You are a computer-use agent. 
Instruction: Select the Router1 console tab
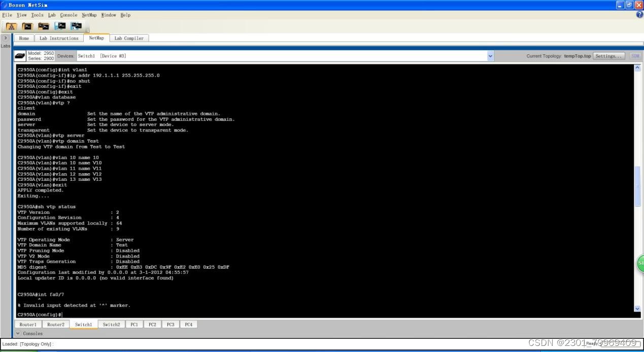click(x=28, y=324)
